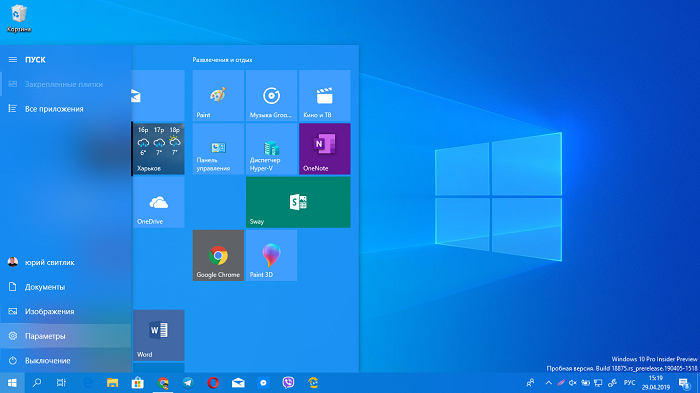Open the Харьков weather tile
The image size is (700, 393).
158,149
